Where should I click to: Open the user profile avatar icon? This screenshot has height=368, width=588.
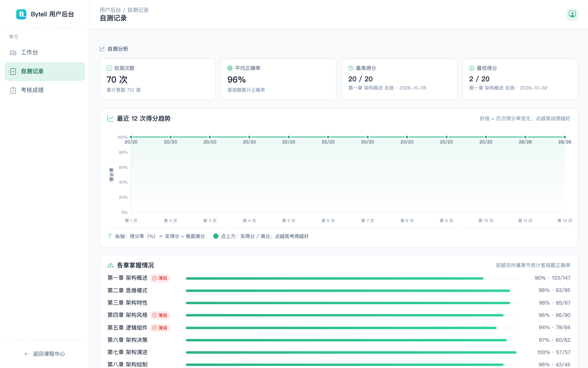coord(572,14)
